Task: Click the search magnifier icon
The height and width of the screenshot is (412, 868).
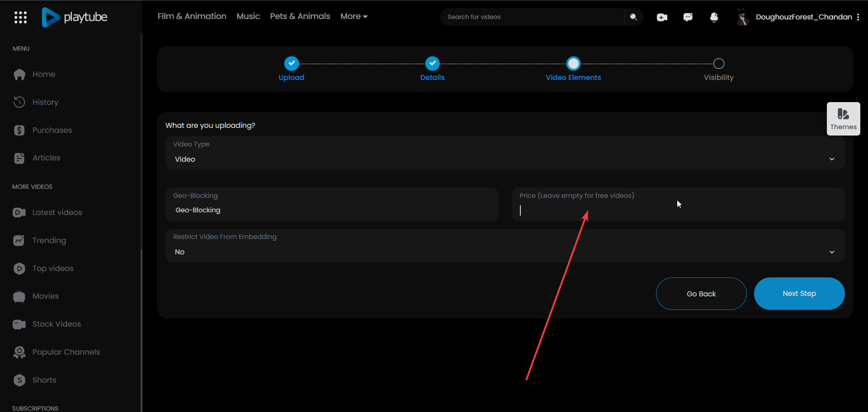Action: point(633,17)
